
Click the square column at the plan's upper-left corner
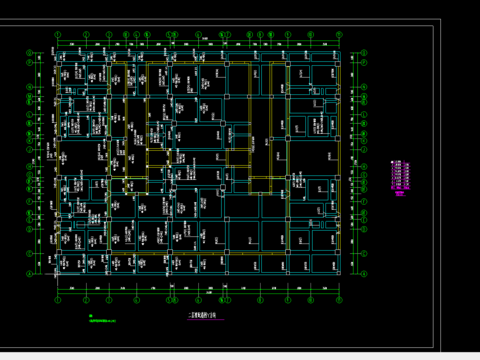59,64
